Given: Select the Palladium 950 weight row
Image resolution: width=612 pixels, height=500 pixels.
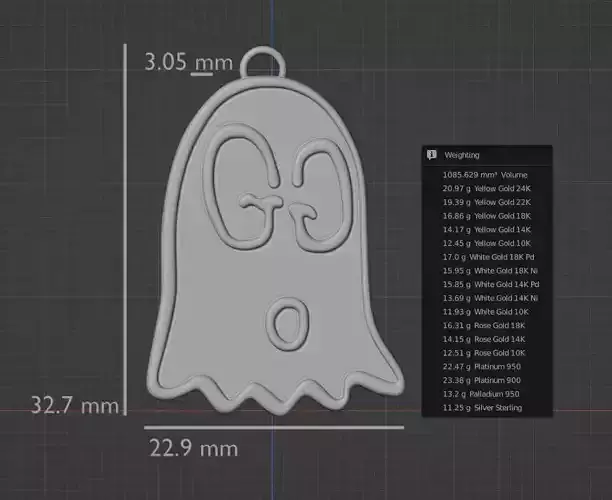Looking at the screenshot, I should point(481,394).
